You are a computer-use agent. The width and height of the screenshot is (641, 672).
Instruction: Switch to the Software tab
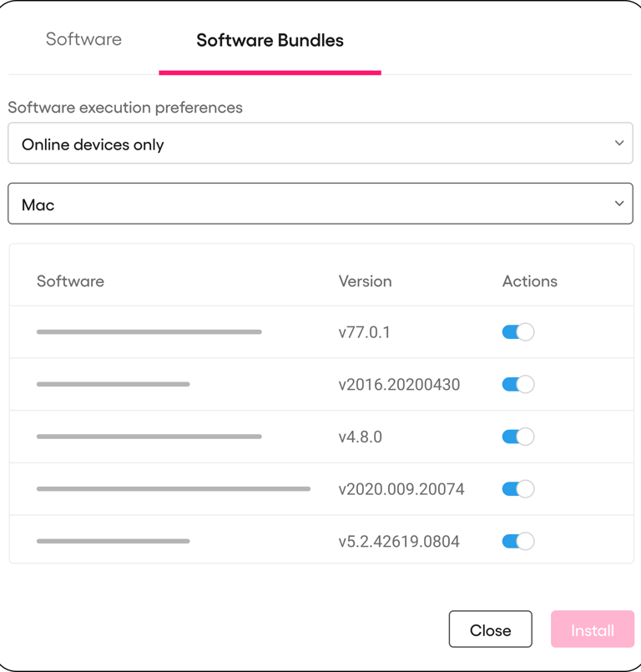coord(83,39)
